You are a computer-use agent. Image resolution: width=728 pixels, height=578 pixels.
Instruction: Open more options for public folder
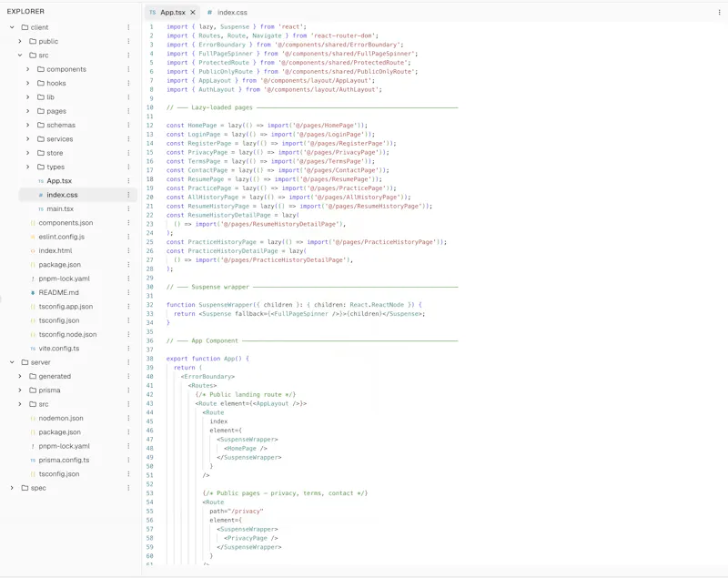128,41
